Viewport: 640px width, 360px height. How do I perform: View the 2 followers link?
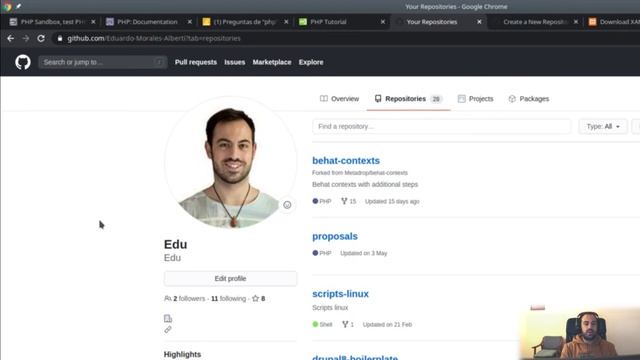189,298
